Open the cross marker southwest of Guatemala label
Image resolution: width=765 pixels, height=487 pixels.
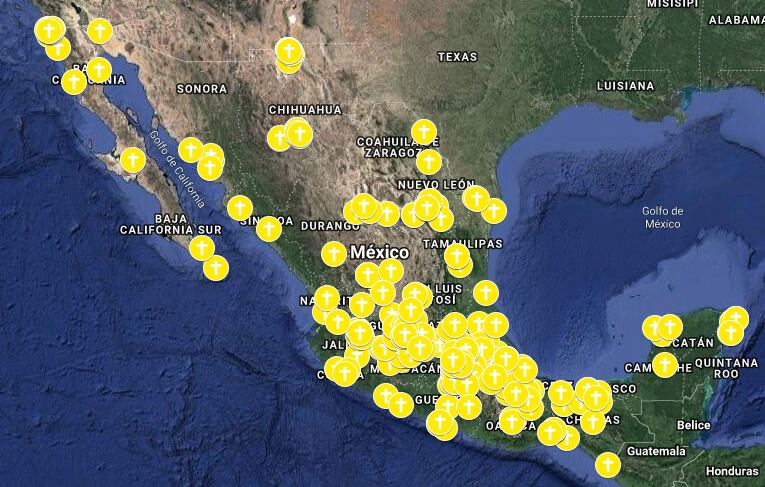(608, 465)
